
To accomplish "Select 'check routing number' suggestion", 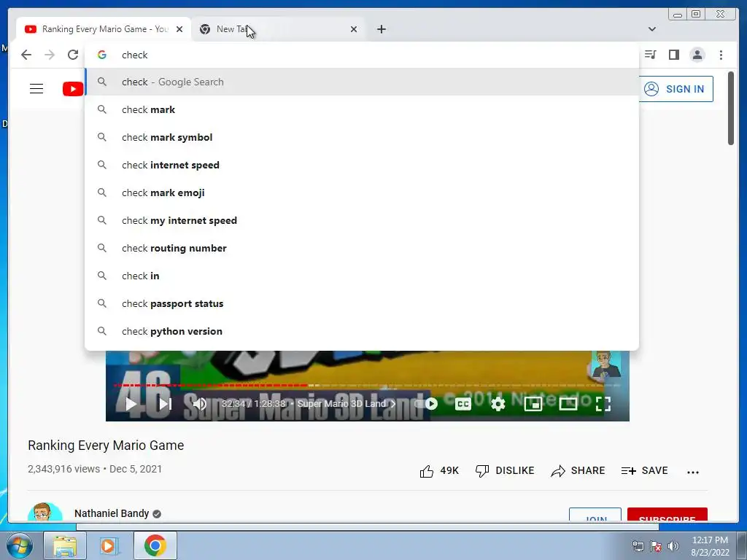I will tap(362, 248).
